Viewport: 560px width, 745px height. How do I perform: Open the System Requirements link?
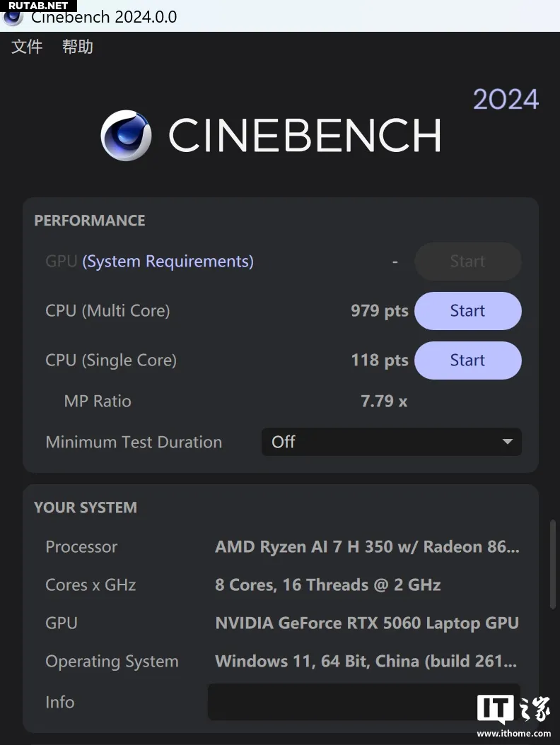point(168,262)
